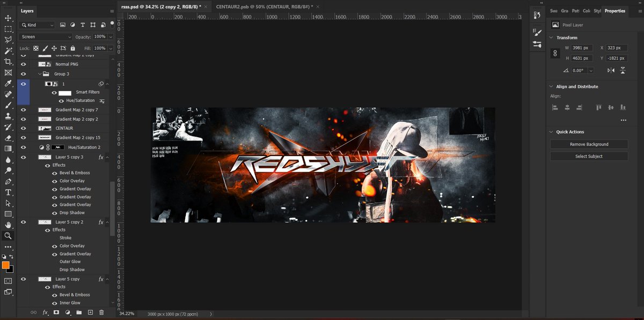The width and height of the screenshot is (644, 320).
Task: Select the Dodge tool
Action: pyautogui.click(x=8, y=170)
